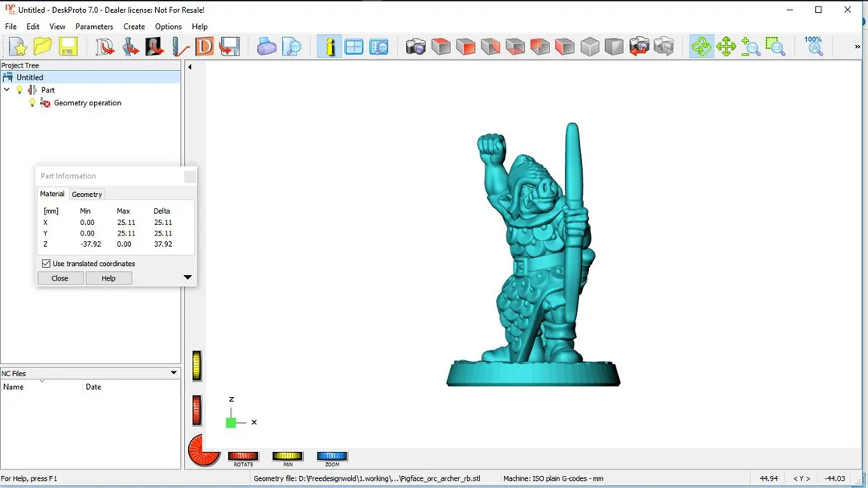Toggle the Part visibility light bulb

point(20,90)
